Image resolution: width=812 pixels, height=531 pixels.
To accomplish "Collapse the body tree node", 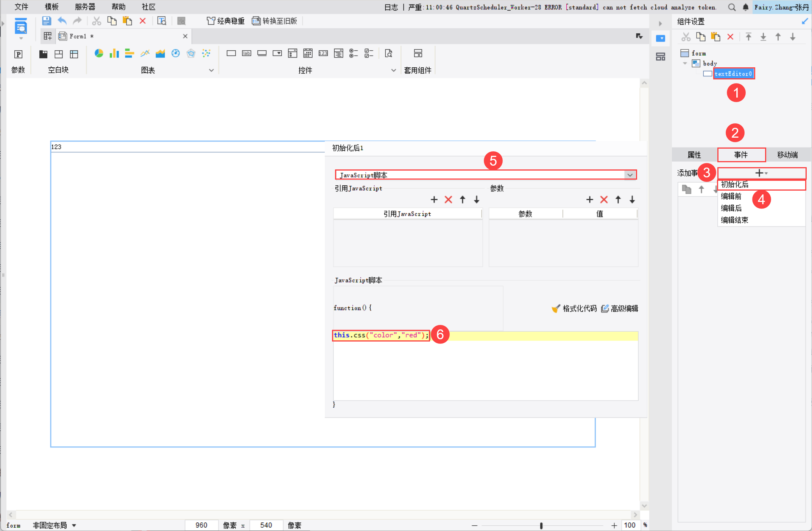I will 685,64.
